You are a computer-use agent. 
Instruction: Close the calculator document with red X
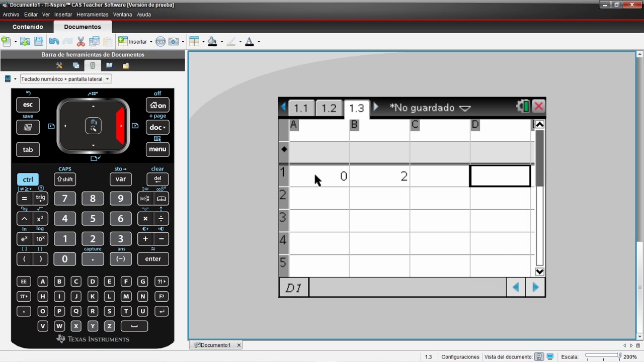point(538,107)
